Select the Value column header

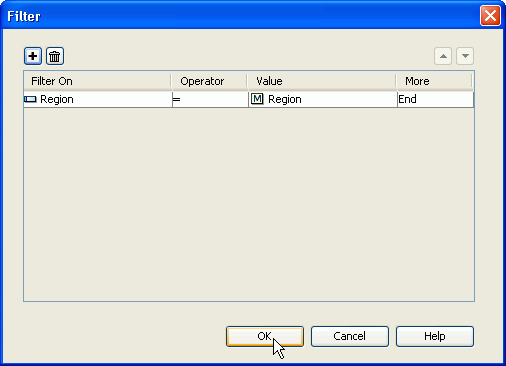click(x=322, y=81)
